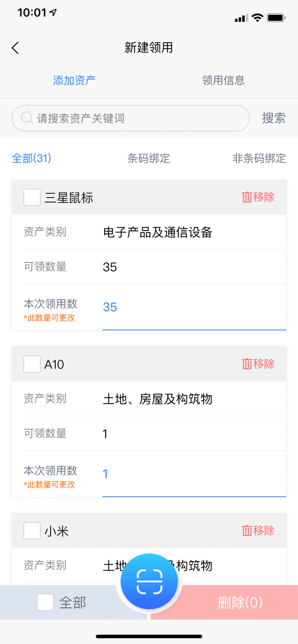Toggle the 全部 select-all checkbox

coord(45,602)
